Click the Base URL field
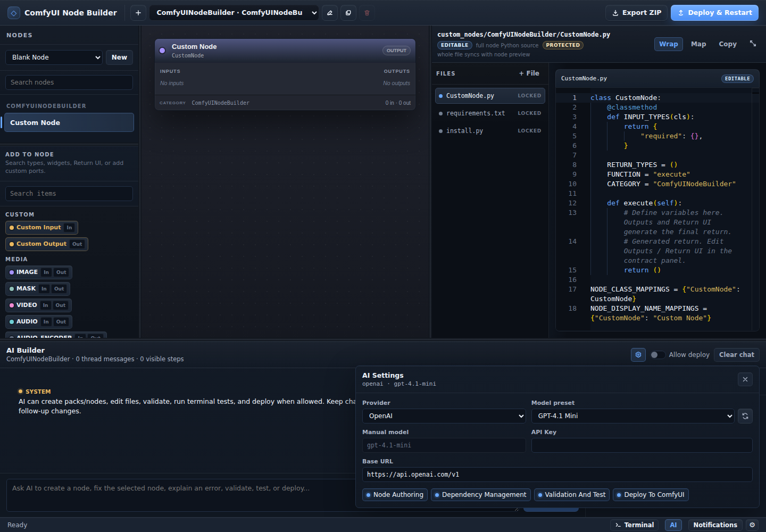Image resolution: width=766 pixels, height=532 pixels. (x=557, y=475)
